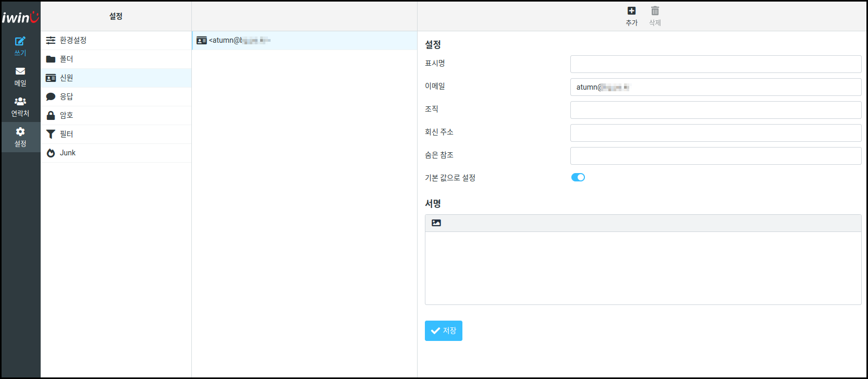
Task: Click the 표시명 display name field
Action: pos(715,64)
